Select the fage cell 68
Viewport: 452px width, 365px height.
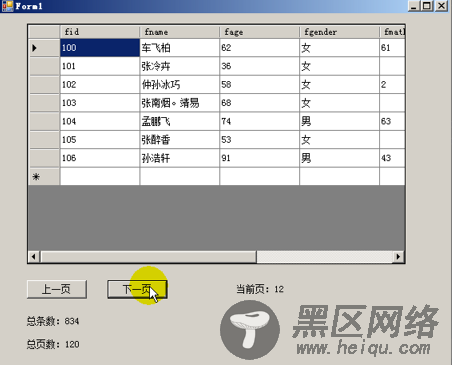(x=259, y=103)
